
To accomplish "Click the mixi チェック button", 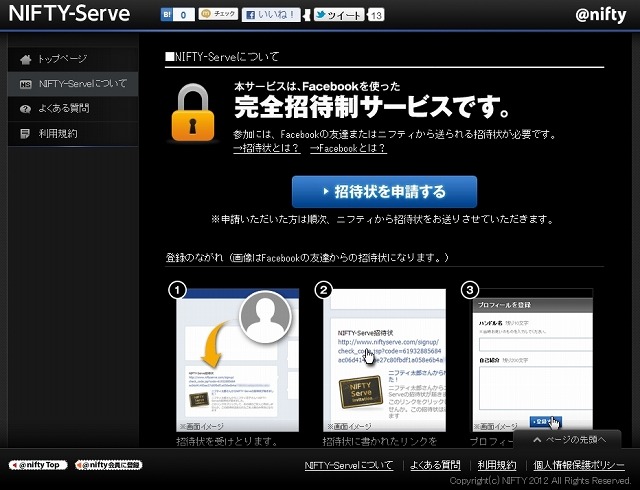I will tap(218, 14).
